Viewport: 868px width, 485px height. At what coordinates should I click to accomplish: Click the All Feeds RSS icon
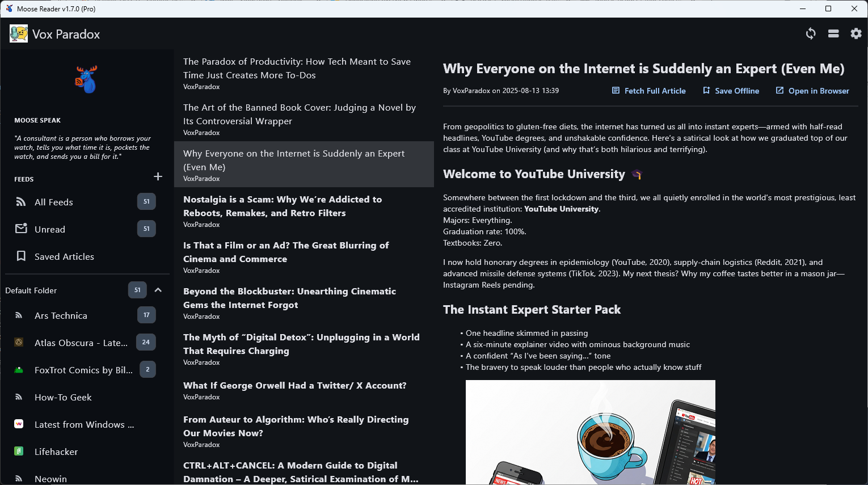[21, 202]
